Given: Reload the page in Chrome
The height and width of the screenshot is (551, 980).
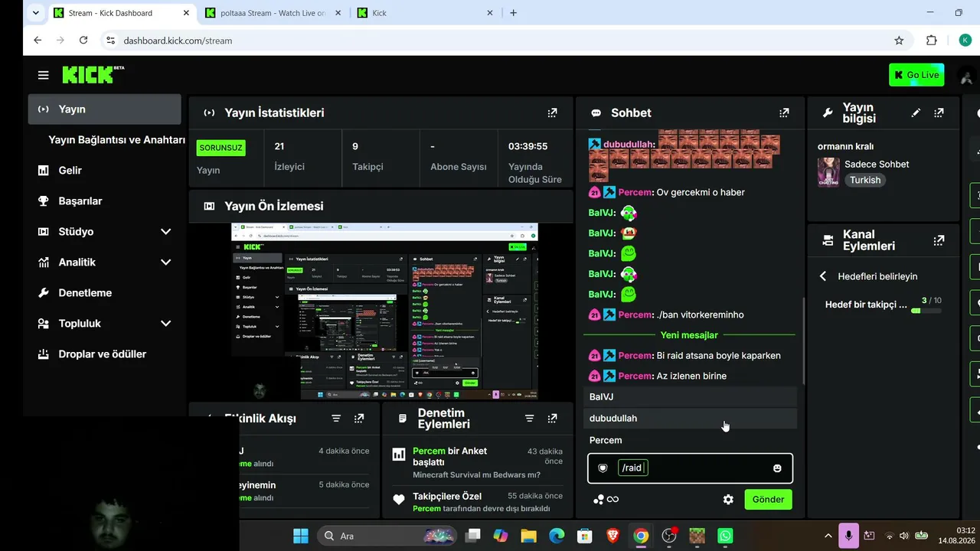Looking at the screenshot, I should tap(83, 40).
